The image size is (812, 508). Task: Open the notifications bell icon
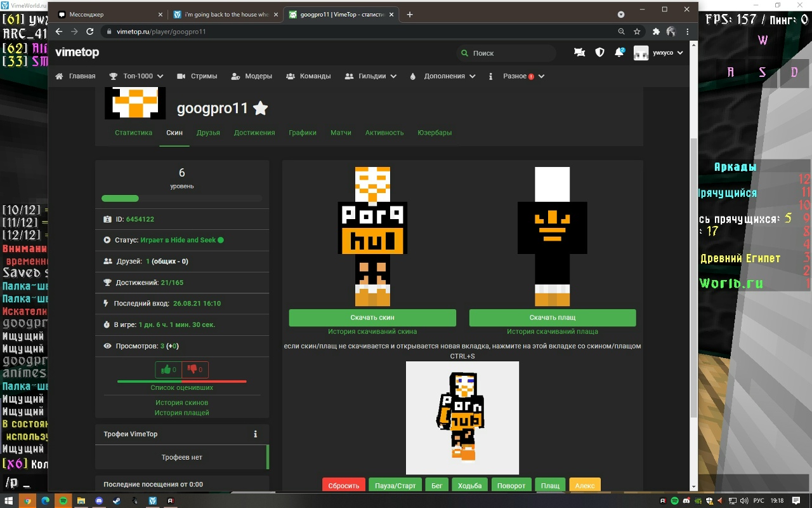(x=619, y=53)
